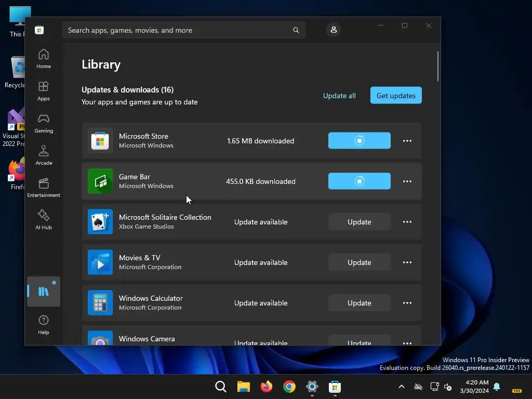532x399 pixels.
Task: Stop the Microsoft Store download
Action: coord(360,140)
